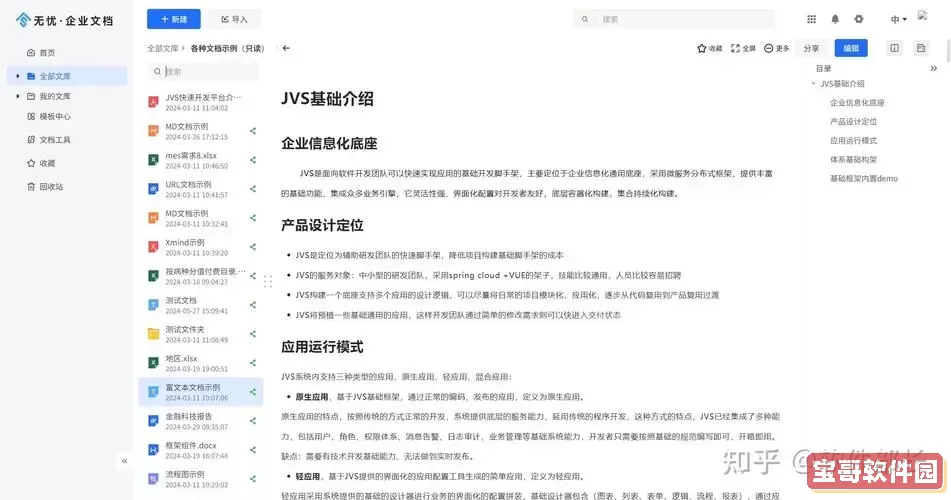Share MD文档示例 dated 2024-03-11
This screenshot has width=951, height=500.
(x=253, y=218)
